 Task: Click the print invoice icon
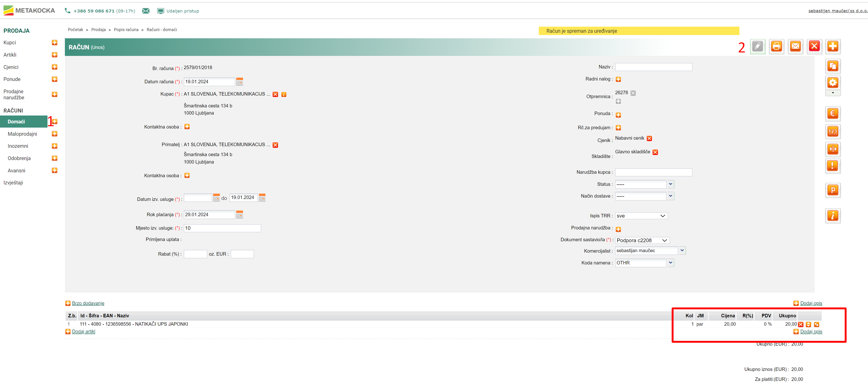coord(776,46)
